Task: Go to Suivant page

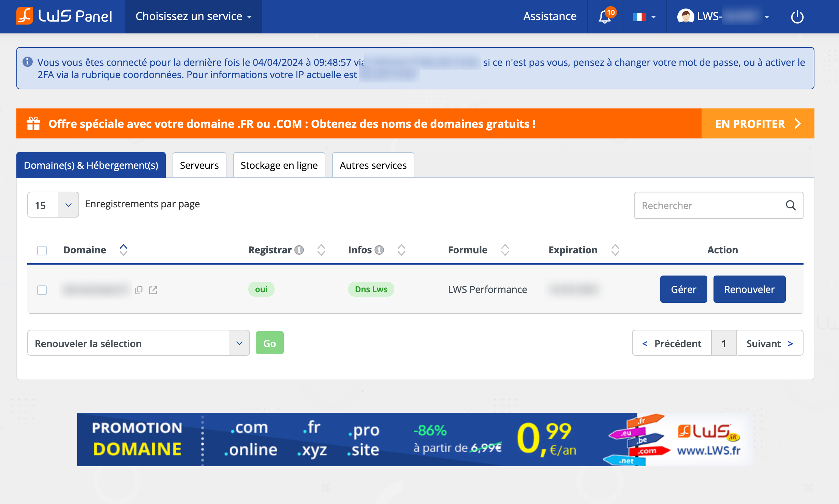Action: [770, 343]
